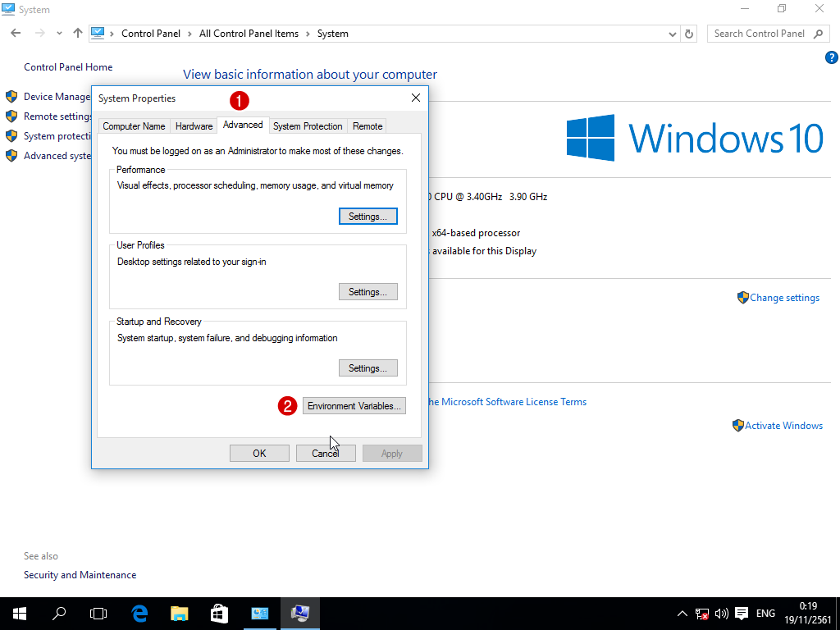Viewport: 840px width, 630px height.
Task: Open Performance Settings
Action: pyautogui.click(x=368, y=217)
